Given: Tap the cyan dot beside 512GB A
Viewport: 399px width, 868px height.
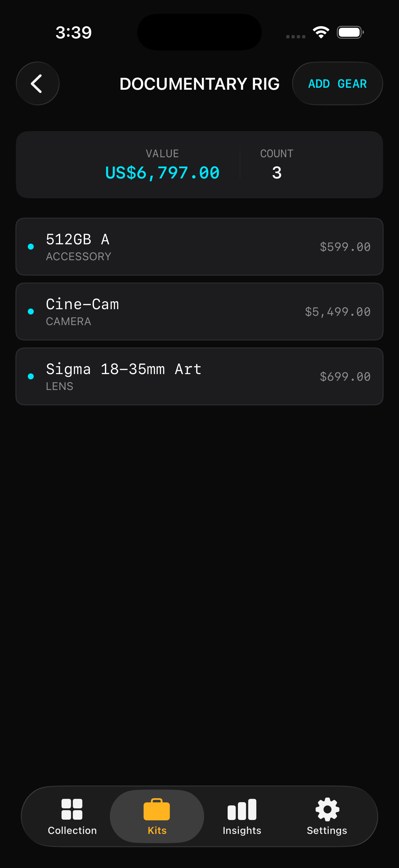Looking at the screenshot, I should 31,247.
